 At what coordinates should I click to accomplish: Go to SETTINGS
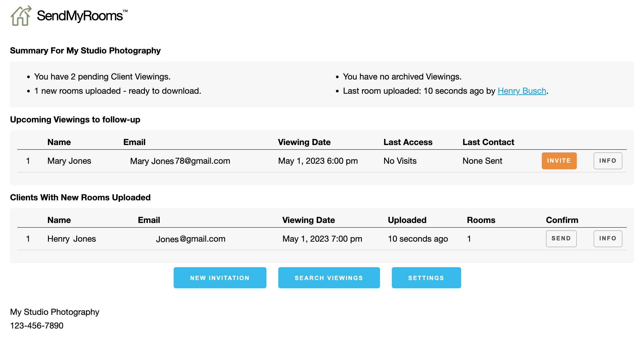[426, 278]
